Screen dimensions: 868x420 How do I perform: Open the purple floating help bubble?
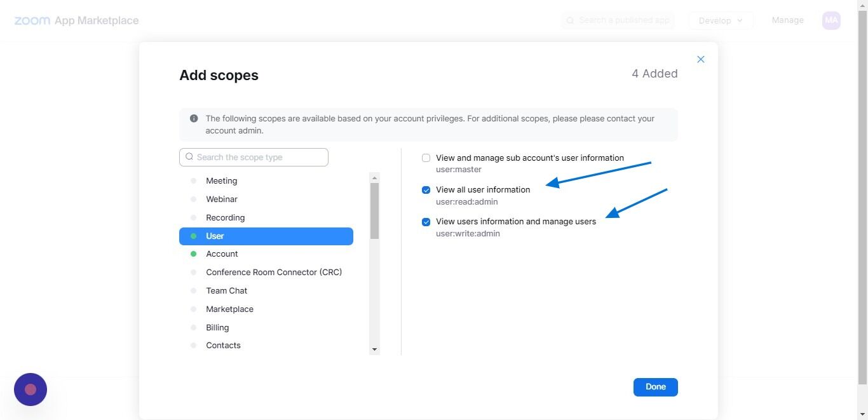coord(31,390)
